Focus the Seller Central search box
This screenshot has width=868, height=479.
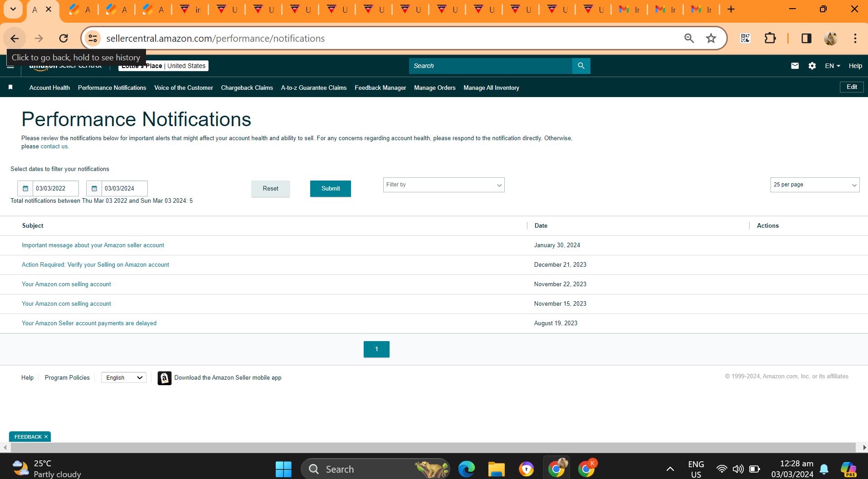(x=491, y=66)
